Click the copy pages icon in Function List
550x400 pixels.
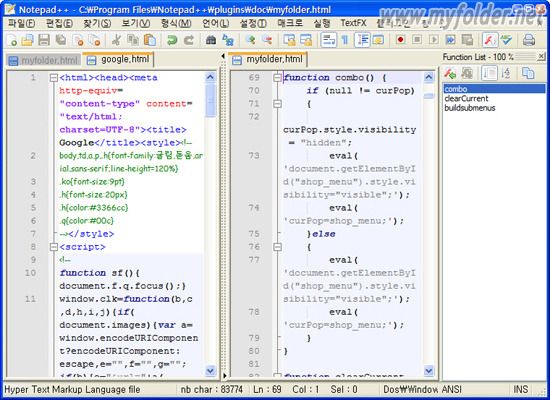tap(528, 73)
